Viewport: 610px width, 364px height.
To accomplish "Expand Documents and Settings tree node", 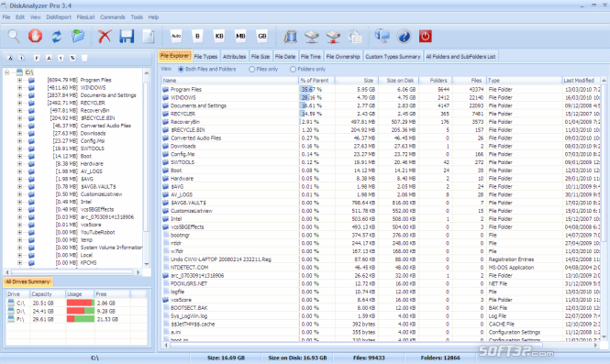I will point(19,95).
